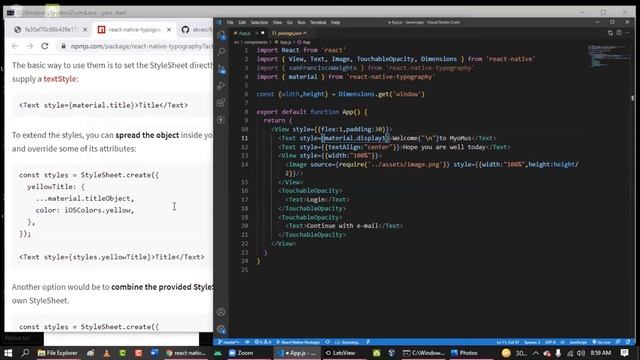Click the errors and warnings status item
The image size is (640, 360).
click(x=263, y=342)
